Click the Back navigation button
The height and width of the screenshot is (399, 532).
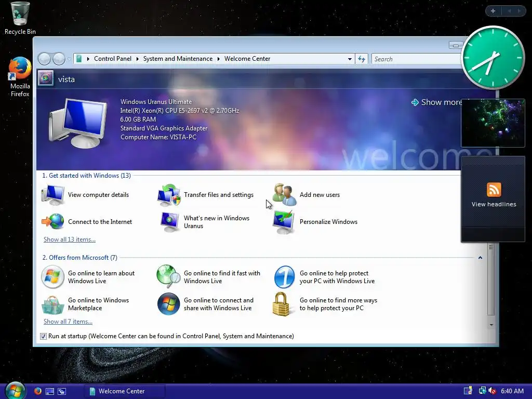click(45, 59)
